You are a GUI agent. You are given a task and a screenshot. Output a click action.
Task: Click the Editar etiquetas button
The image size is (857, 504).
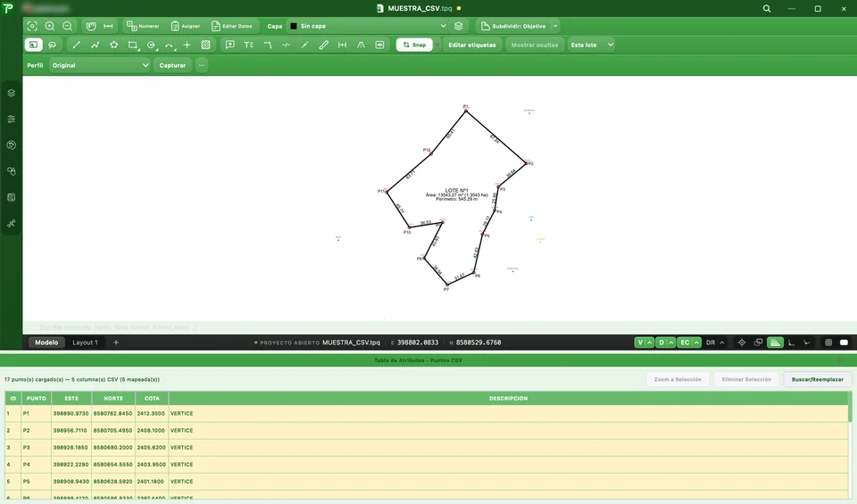pos(472,45)
